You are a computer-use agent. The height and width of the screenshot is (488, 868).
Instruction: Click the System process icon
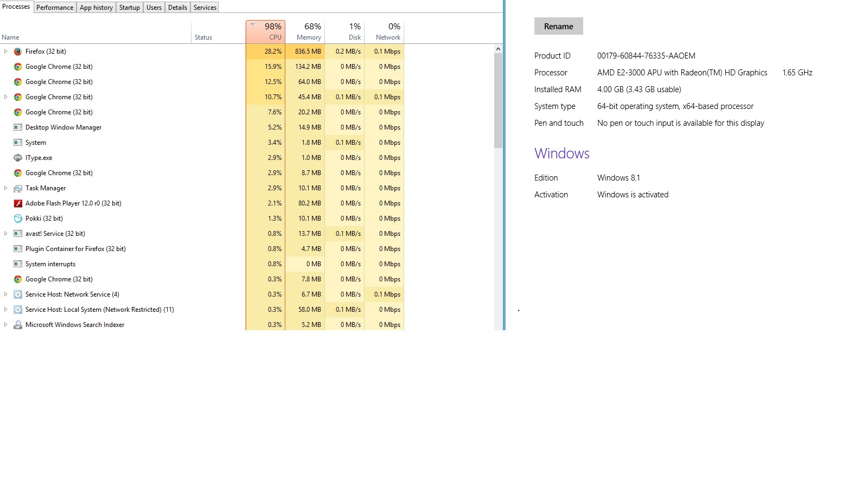click(x=18, y=143)
